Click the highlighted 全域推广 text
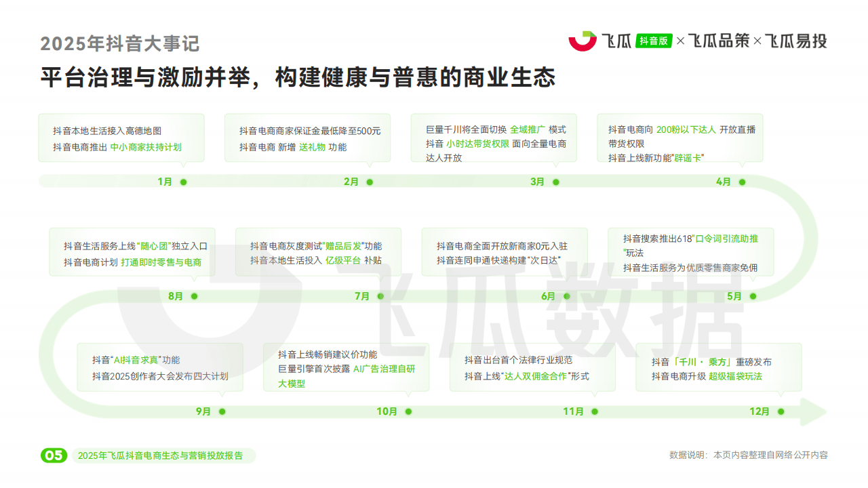This screenshot has height=488, width=868. click(x=528, y=129)
